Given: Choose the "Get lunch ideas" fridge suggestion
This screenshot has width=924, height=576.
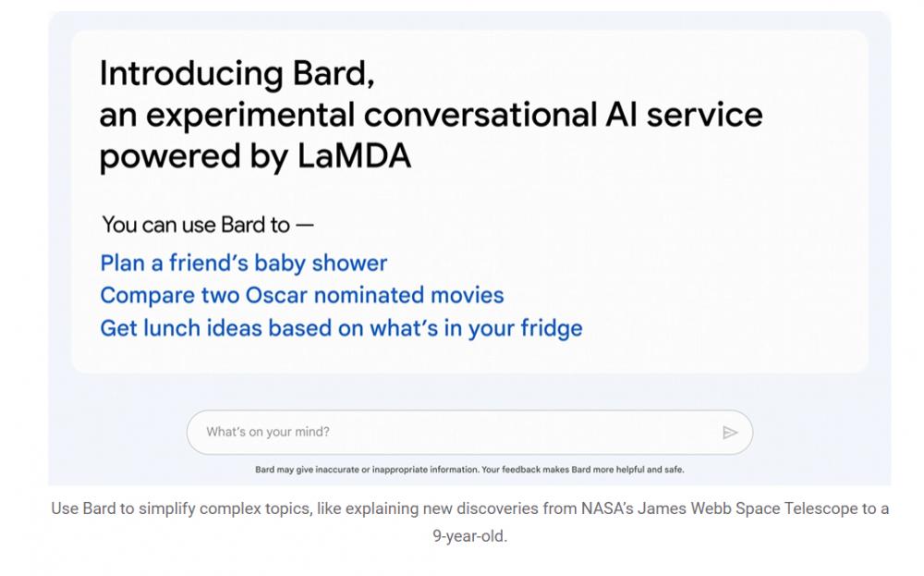Looking at the screenshot, I should (x=341, y=328).
